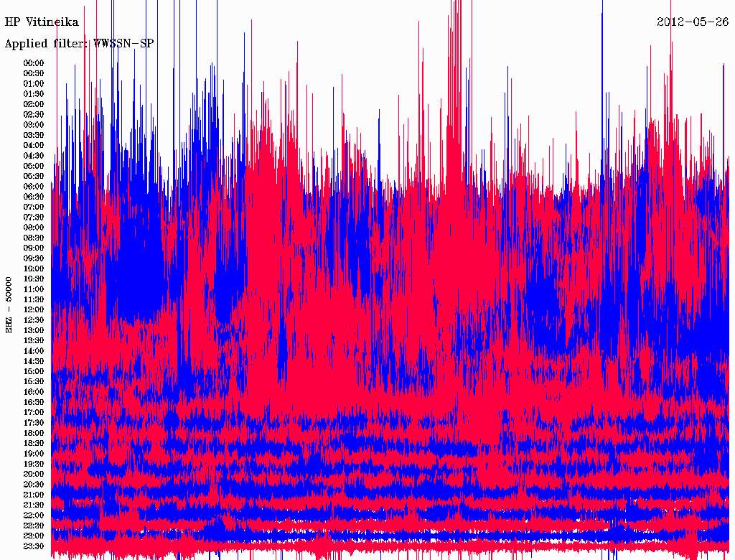Select the 20:00 time marker

click(34, 474)
